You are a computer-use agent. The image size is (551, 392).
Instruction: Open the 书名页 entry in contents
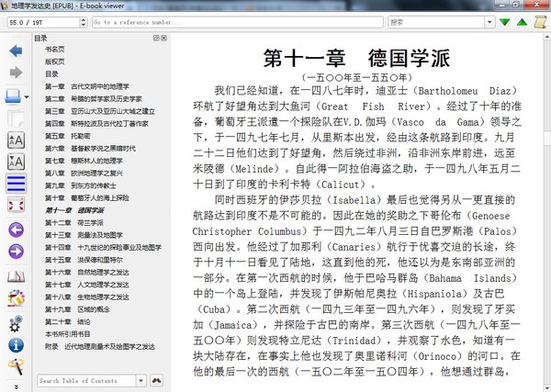coord(55,50)
